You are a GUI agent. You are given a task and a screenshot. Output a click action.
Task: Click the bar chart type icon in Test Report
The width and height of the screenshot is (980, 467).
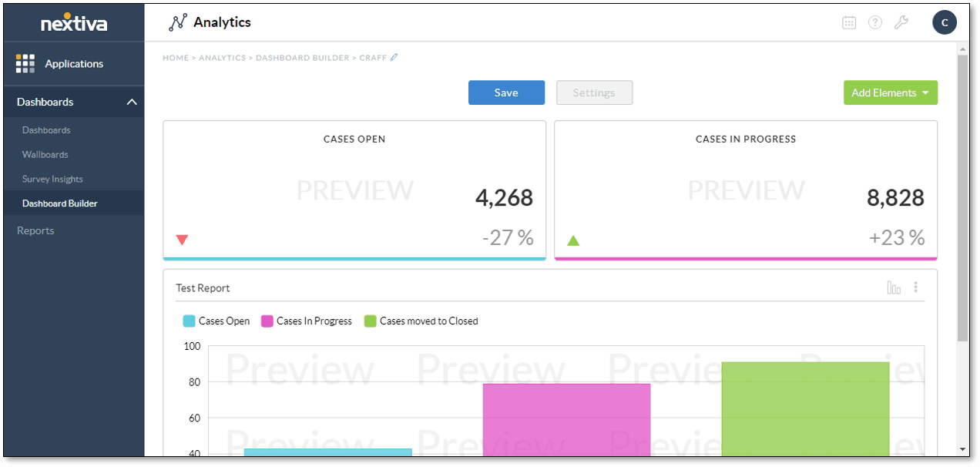(x=894, y=287)
